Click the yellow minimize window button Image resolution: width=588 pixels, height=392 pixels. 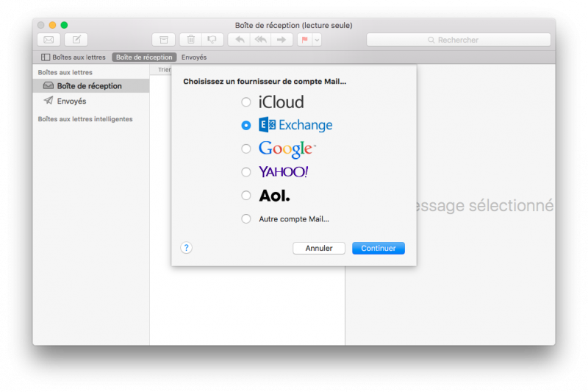pos(52,25)
